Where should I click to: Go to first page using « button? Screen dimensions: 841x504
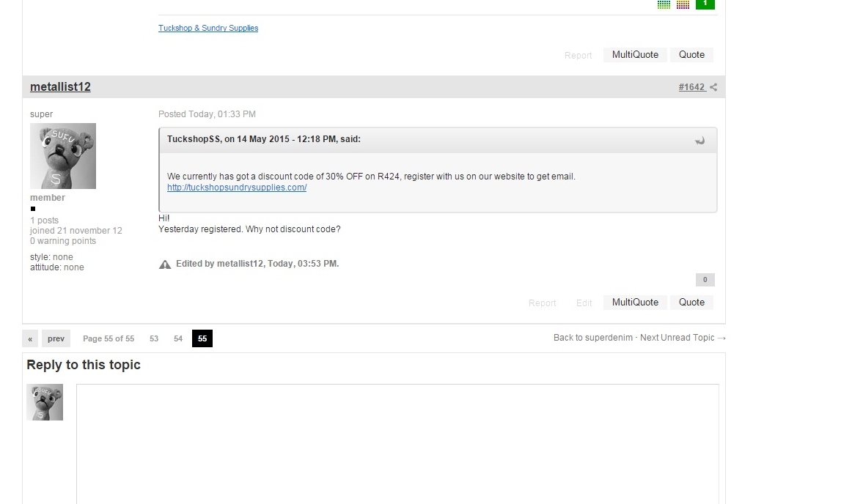coord(30,338)
